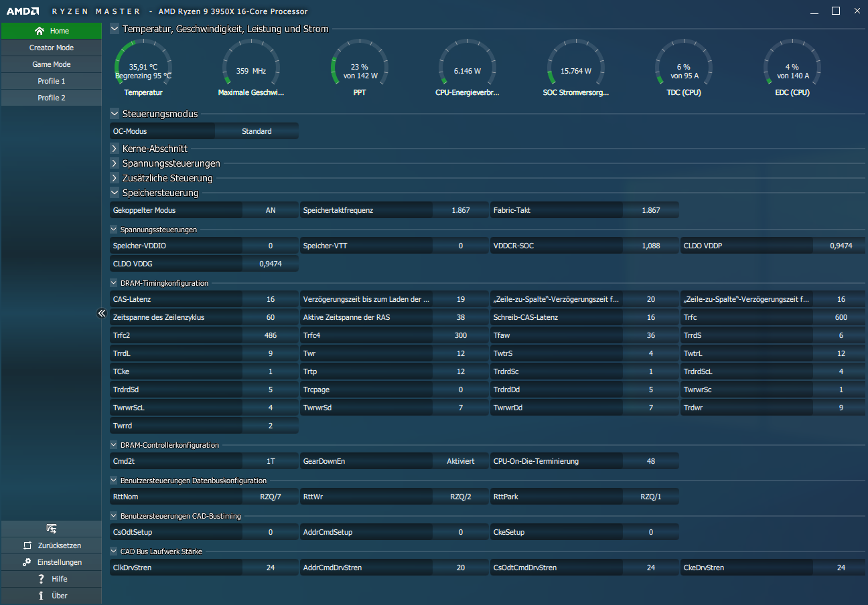Click the Twrrd value 2

pos(271,425)
